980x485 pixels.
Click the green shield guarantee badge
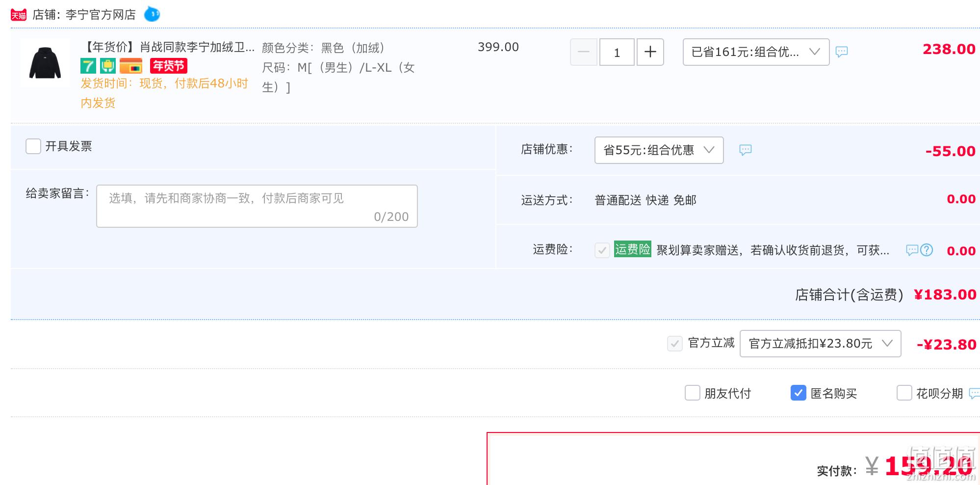(x=108, y=66)
